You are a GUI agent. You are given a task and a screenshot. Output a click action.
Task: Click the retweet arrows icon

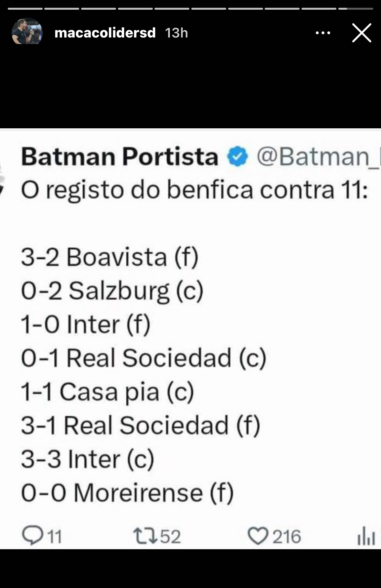point(145,536)
